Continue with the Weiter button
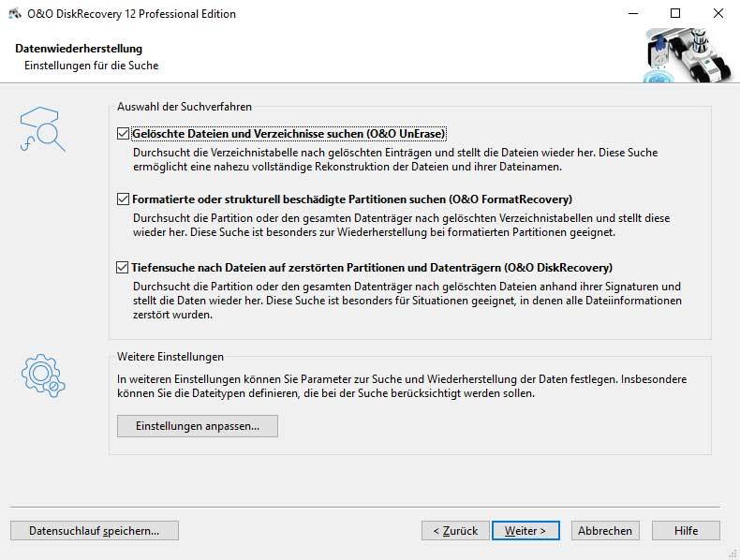This screenshot has height=560, width=740. (525, 531)
